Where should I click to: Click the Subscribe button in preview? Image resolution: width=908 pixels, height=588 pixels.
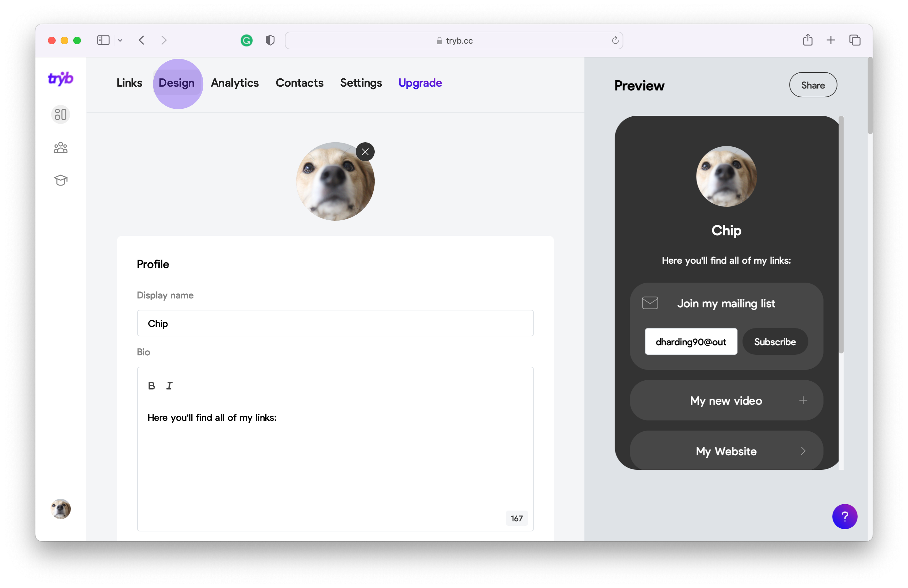pos(775,342)
